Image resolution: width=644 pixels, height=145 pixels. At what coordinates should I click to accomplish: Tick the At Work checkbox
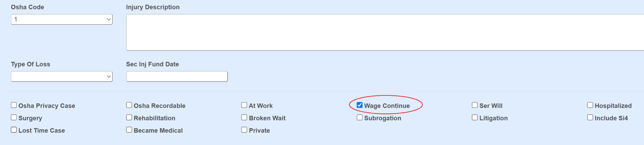click(x=244, y=105)
